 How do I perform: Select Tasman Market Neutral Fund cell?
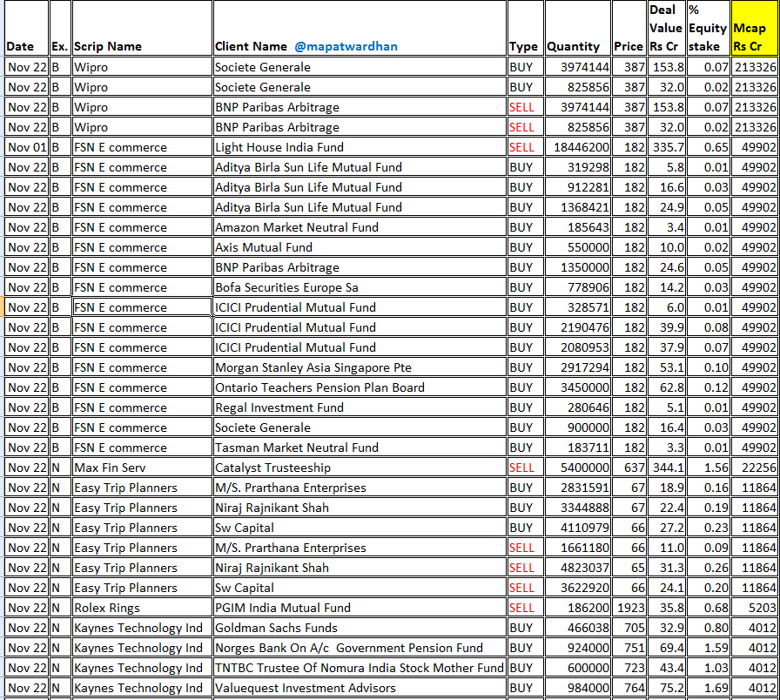[360, 448]
